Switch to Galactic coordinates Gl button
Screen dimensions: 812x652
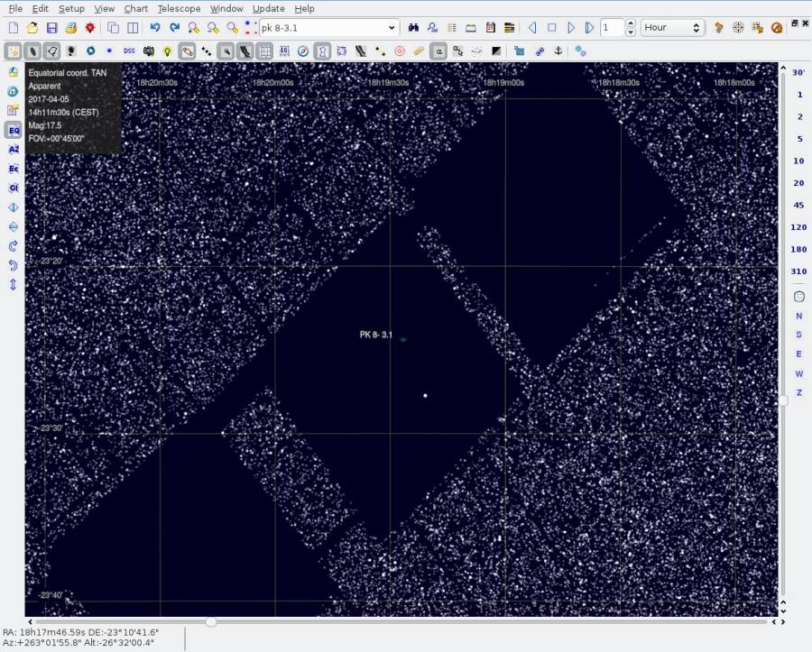click(14, 188)
